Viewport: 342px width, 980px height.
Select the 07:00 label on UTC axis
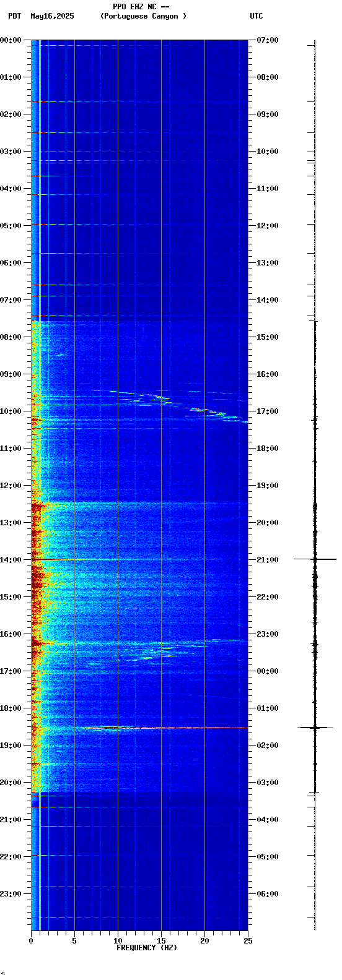click(267, 40)
